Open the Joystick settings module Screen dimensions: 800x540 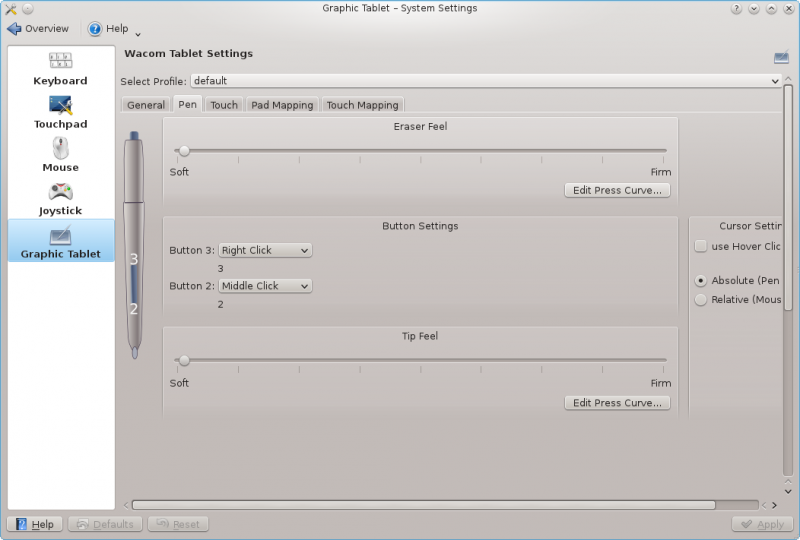(60, 199)
